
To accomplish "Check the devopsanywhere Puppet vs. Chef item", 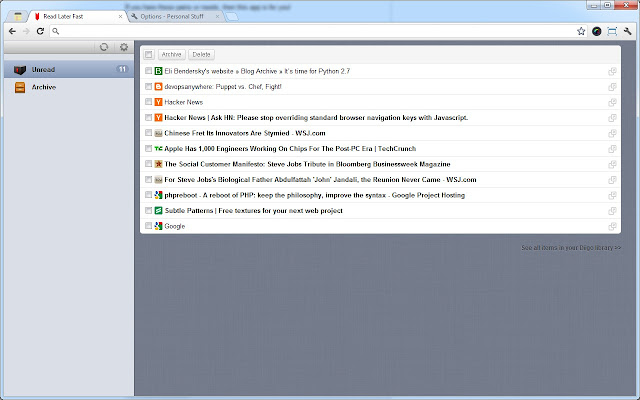I will (x=148, y=86).
